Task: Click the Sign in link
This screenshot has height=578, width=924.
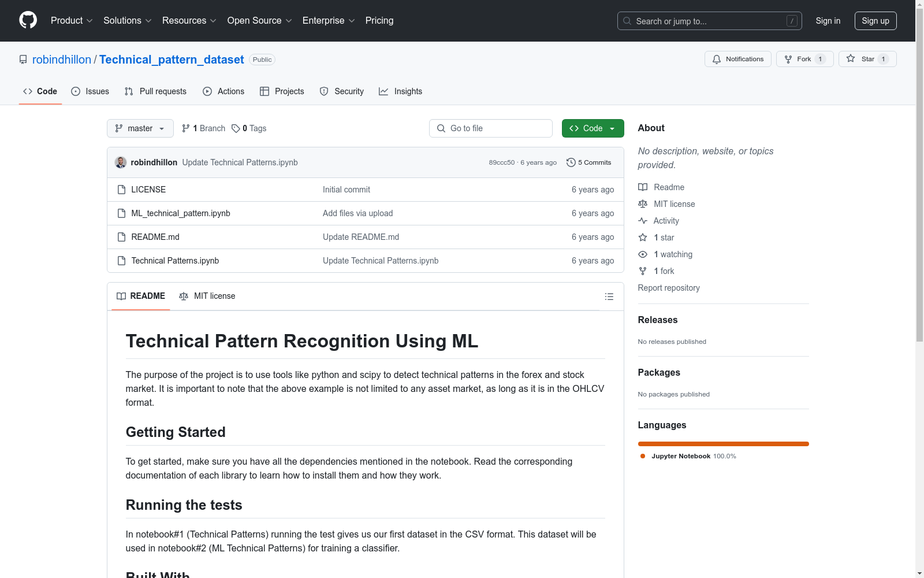Action: click(x=828, y=21)
